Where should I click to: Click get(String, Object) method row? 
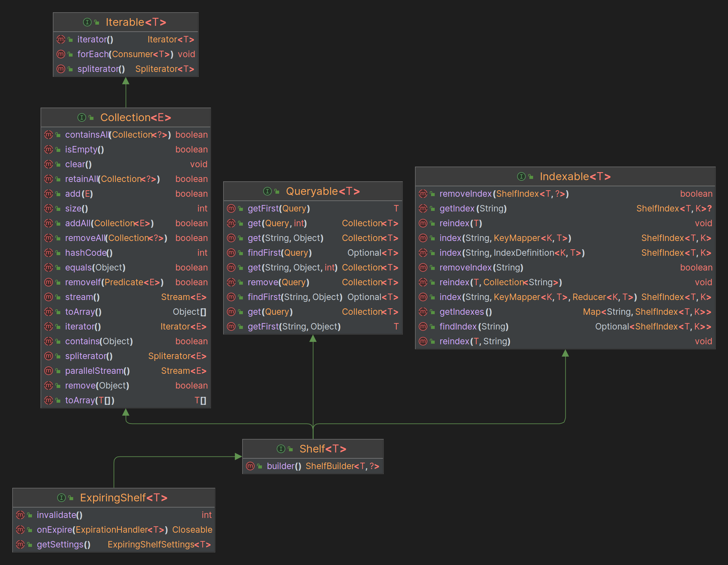tap(313, 238)
